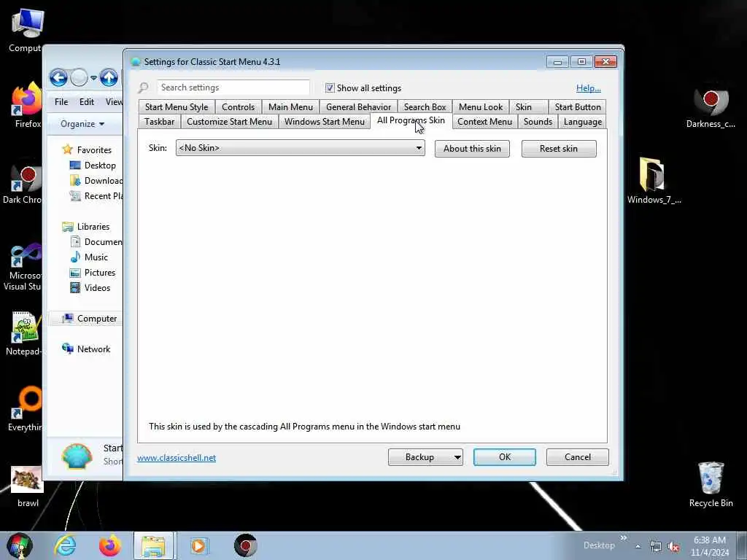
Task: Click the About this skin button
Action: [472, 149]
